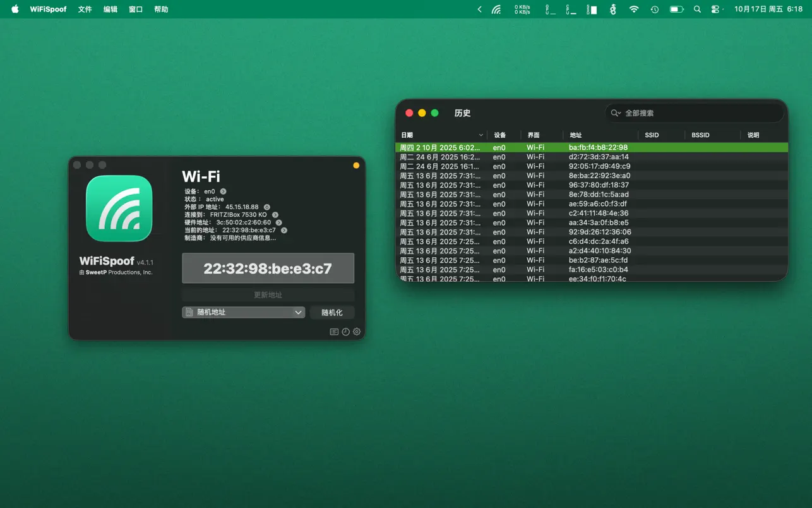Open macOS Control Center in menu bar
The height and width of the screenshot is (508, 812).
[x=715, y=9]
